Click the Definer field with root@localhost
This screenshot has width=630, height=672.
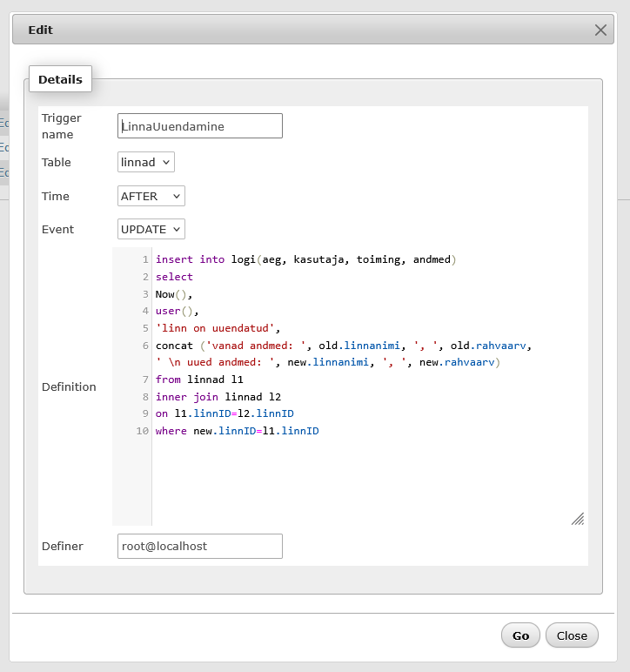[x=200, y=547]
